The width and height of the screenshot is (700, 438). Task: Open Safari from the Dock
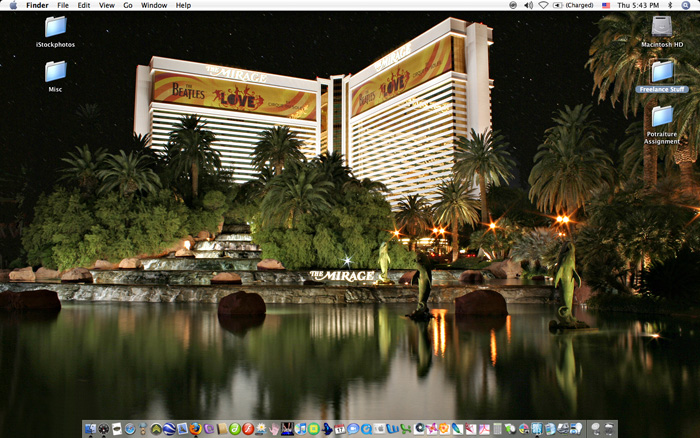(x=130, y=429)
